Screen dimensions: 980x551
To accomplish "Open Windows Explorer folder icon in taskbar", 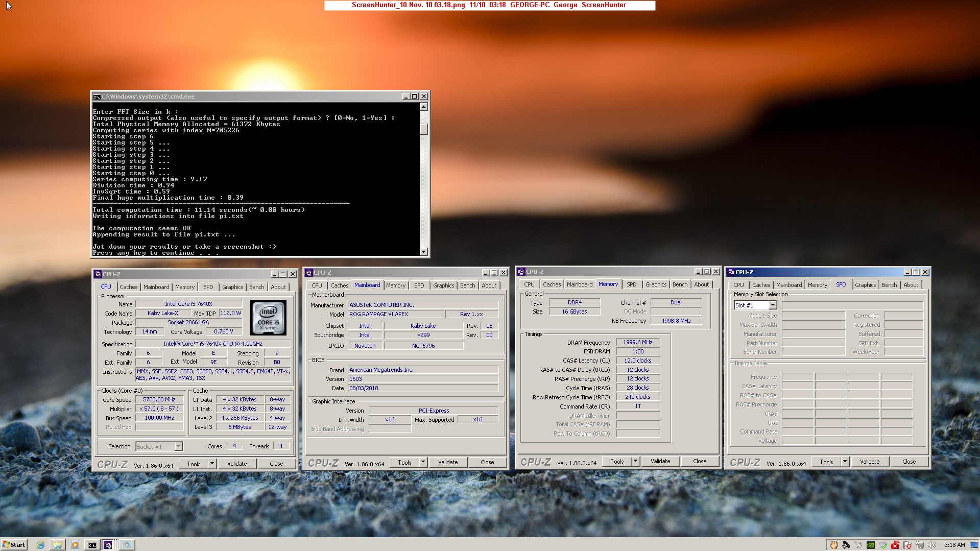I will [58, 545].
